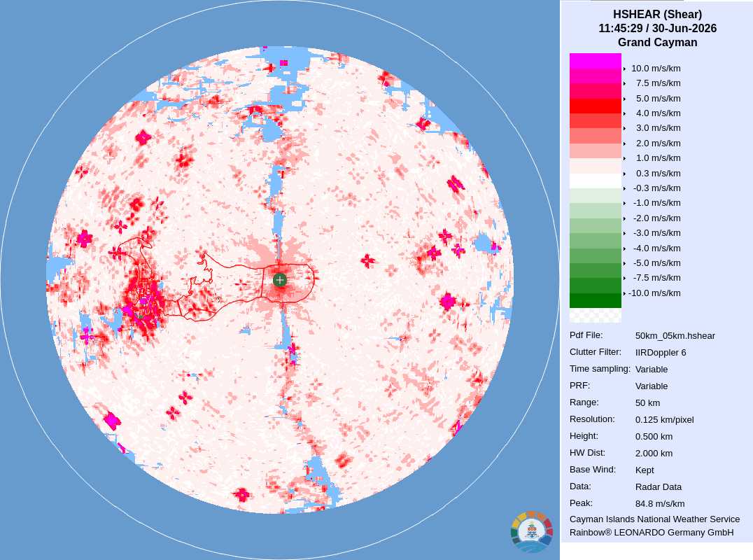753x560 pixels.
Task: Click the 5.0 m/s/km legend arrow marker
Action: click(624, 99)
